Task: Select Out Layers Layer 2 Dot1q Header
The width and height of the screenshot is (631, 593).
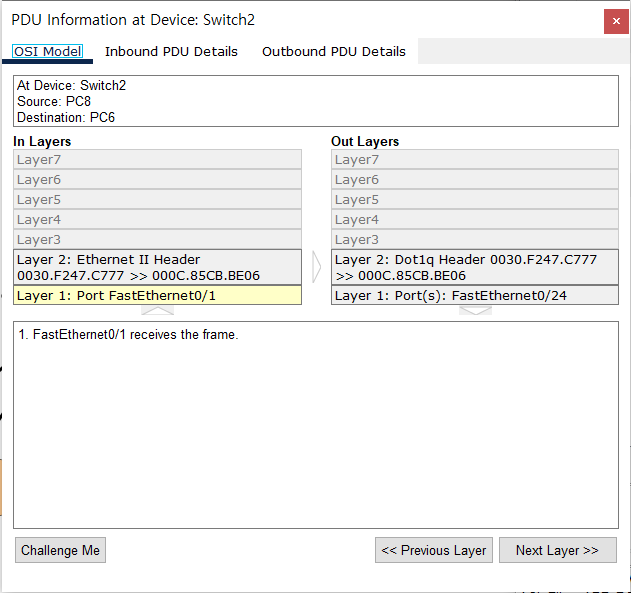Action: click(x=475, y=267)
